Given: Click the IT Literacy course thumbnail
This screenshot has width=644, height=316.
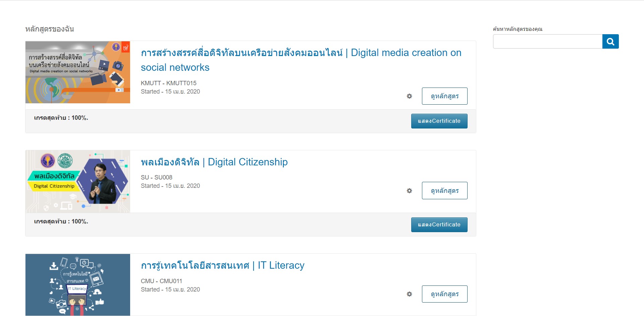Looking at the screenshot, I should (x=78, y=285).
